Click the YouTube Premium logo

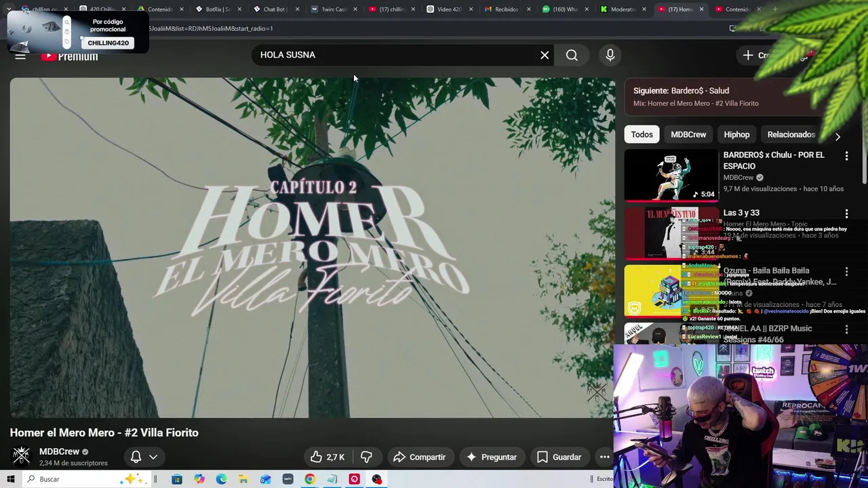pos(69,56)
